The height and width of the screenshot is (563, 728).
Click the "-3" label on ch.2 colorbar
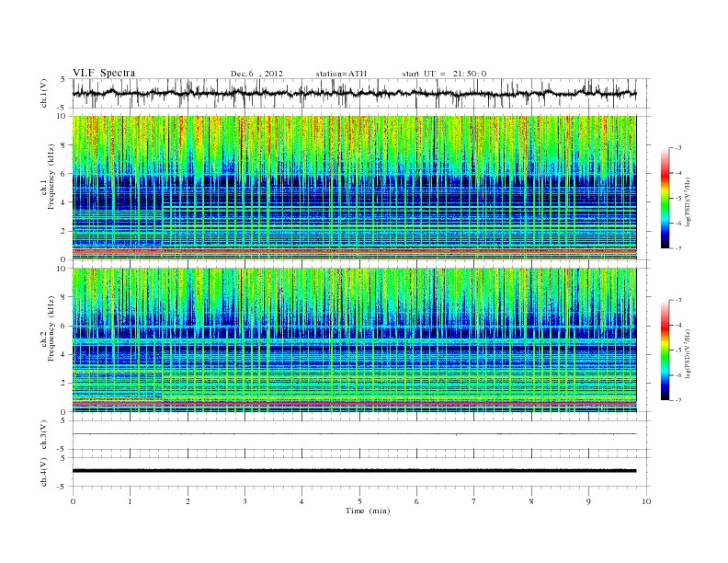[677, 300]
